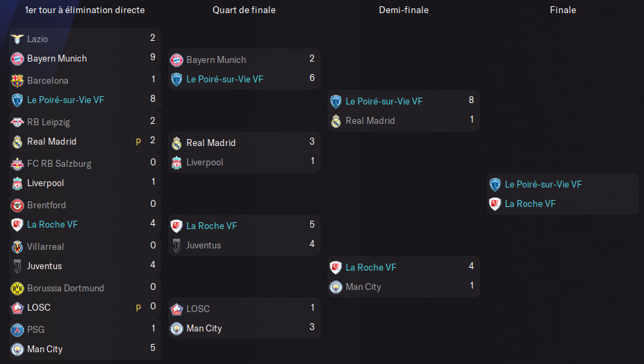This screenshot has width=644, height=364.
Task: Click the Brentford club crest
Action: tap(17, 206)
